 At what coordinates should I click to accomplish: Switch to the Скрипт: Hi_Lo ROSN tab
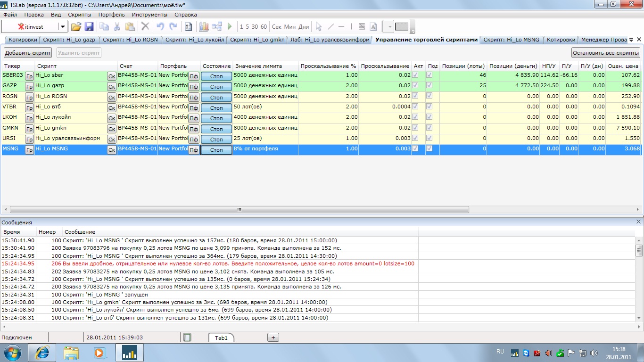pyautogui.click(x=130, y=40)
